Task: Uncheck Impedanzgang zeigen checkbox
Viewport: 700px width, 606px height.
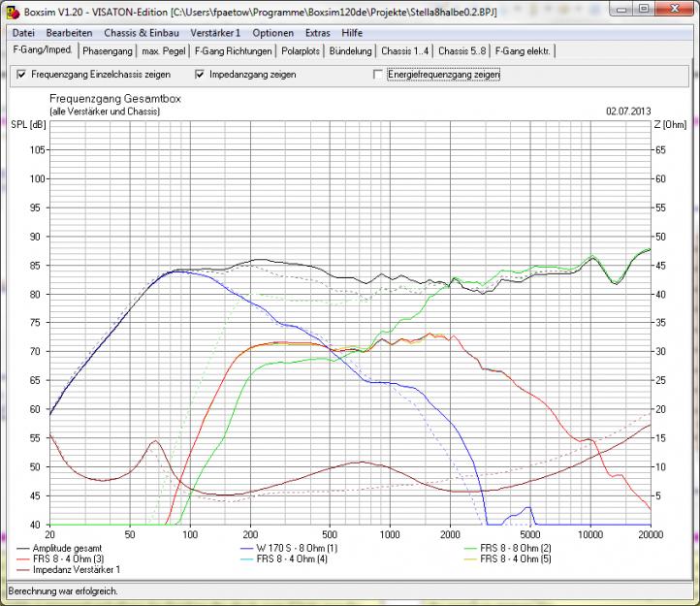Action: point(200,74)
